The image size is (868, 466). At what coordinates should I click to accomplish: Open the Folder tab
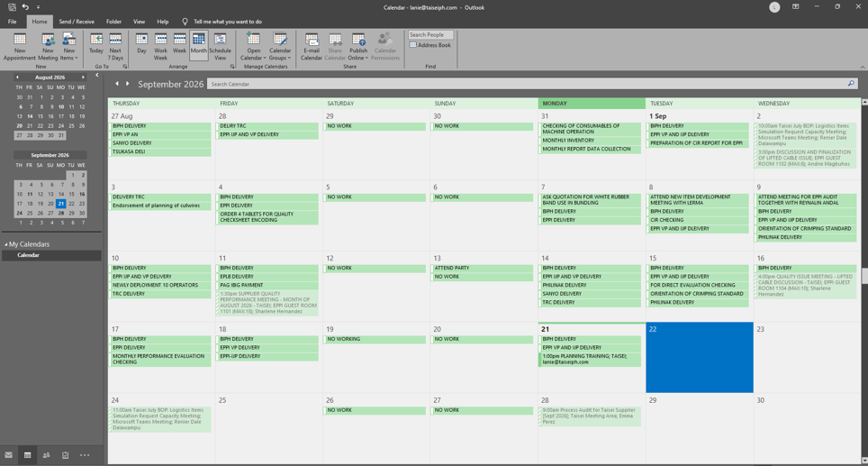coord(114,22)
